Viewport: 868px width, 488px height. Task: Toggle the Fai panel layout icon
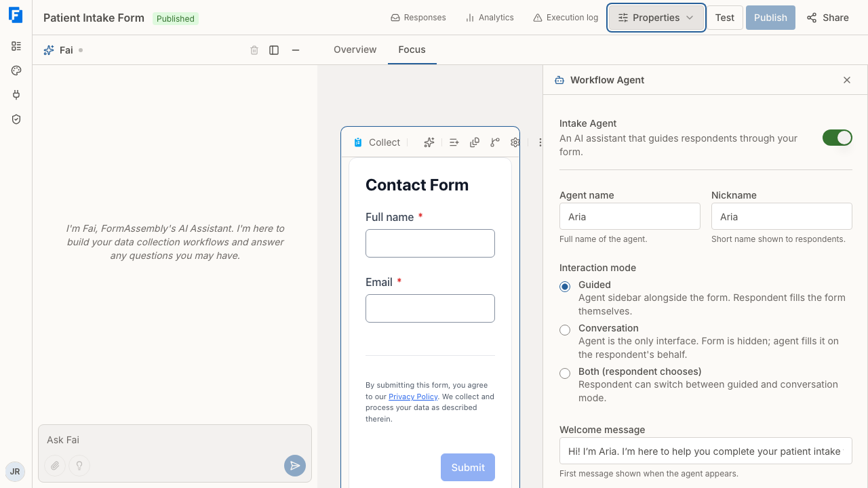tap(274, 50)
